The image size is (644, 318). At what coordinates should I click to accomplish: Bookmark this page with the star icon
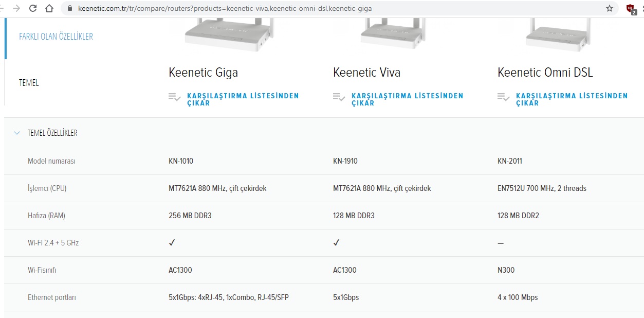[610, 8]
